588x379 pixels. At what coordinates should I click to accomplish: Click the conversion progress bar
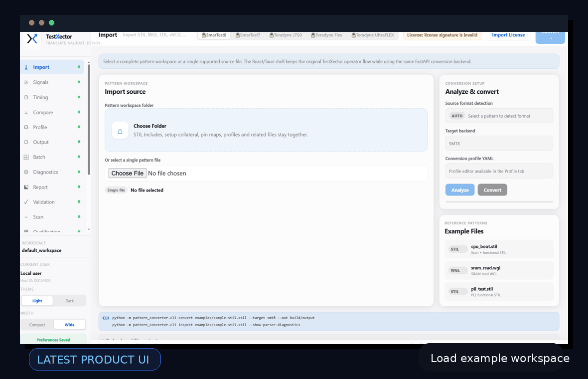[499, 202]
